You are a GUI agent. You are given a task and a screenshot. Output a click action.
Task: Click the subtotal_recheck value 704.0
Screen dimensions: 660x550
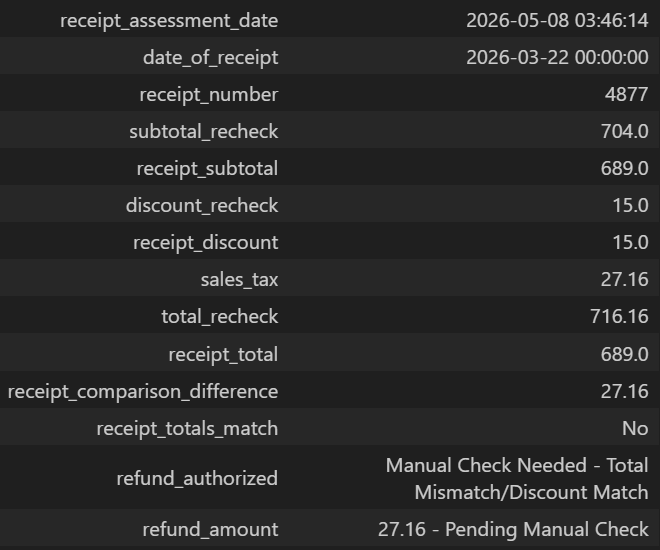tap(624, 132)
